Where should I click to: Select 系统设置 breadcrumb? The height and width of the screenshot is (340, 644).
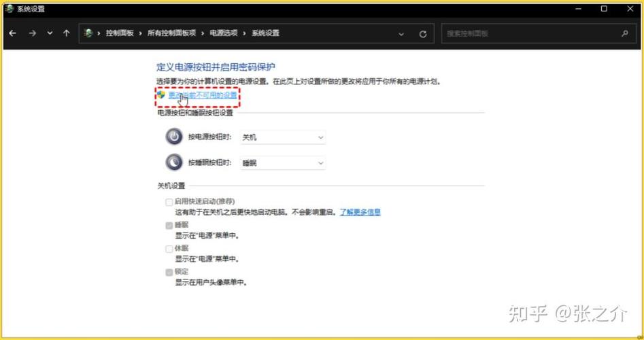[x=266, y=33]
